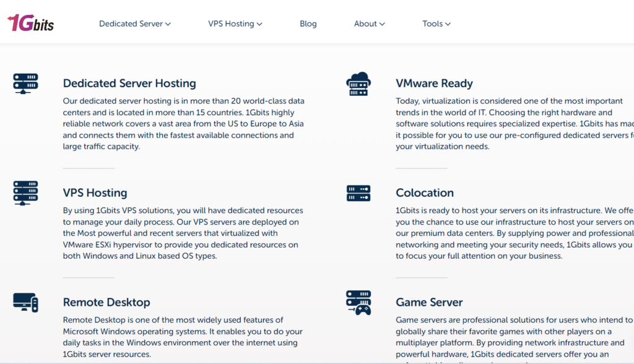The height and width of the screenshot is (364, 634).
Task: Click the Remote Desktop monitor icon
Action: [25, 303]
